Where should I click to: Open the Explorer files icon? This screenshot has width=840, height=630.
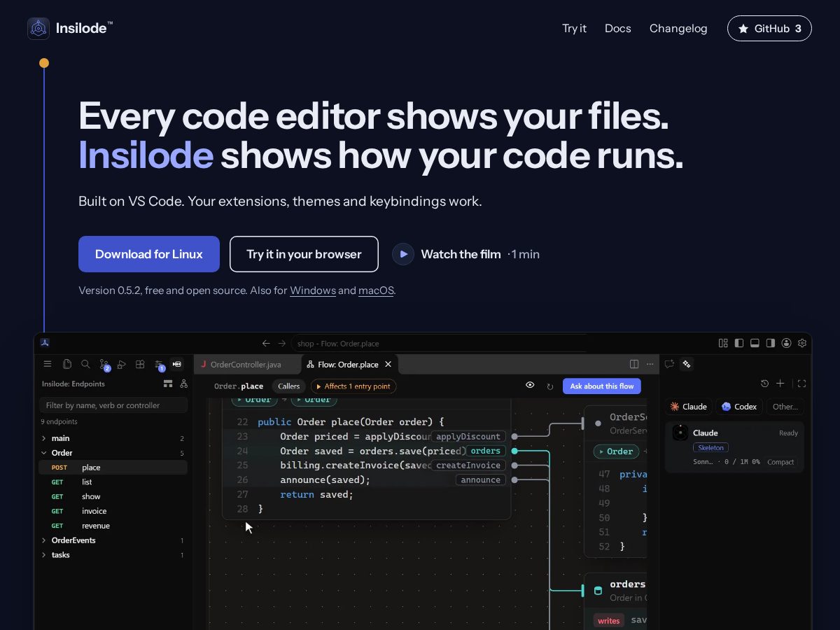67,364
